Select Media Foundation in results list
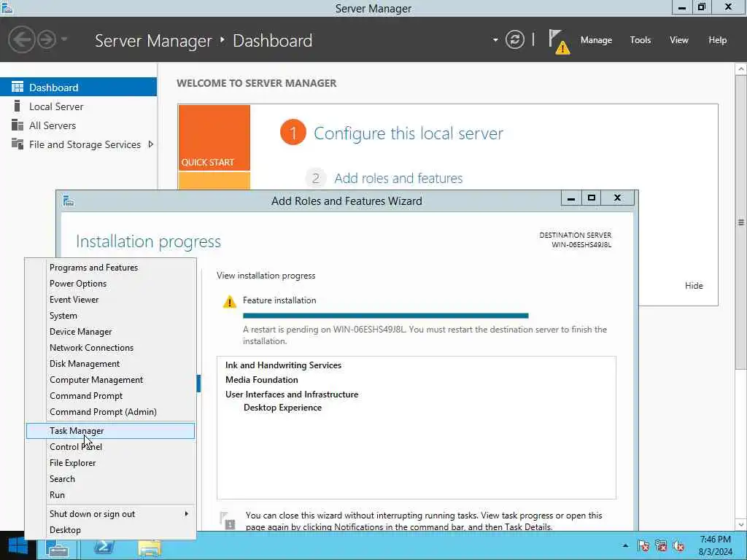 pyautogui.click(x=262, y=379)
